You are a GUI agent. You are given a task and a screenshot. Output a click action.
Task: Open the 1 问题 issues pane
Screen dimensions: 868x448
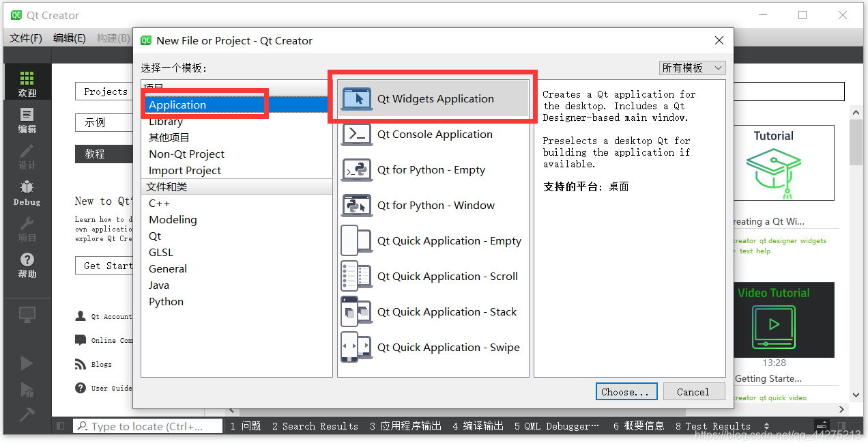pyautogui.click(x=246, y=426)
